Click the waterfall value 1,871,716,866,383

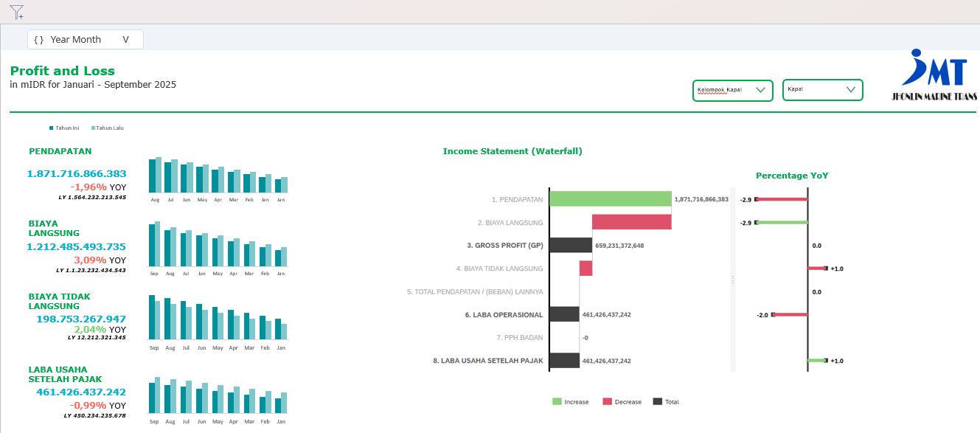pos(701,199)
